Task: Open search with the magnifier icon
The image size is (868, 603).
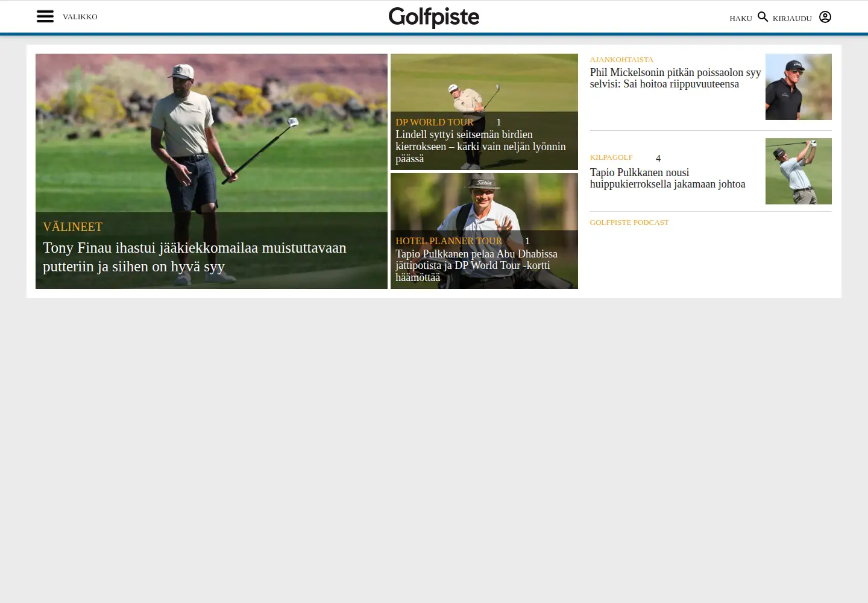Action: [763, 17]
